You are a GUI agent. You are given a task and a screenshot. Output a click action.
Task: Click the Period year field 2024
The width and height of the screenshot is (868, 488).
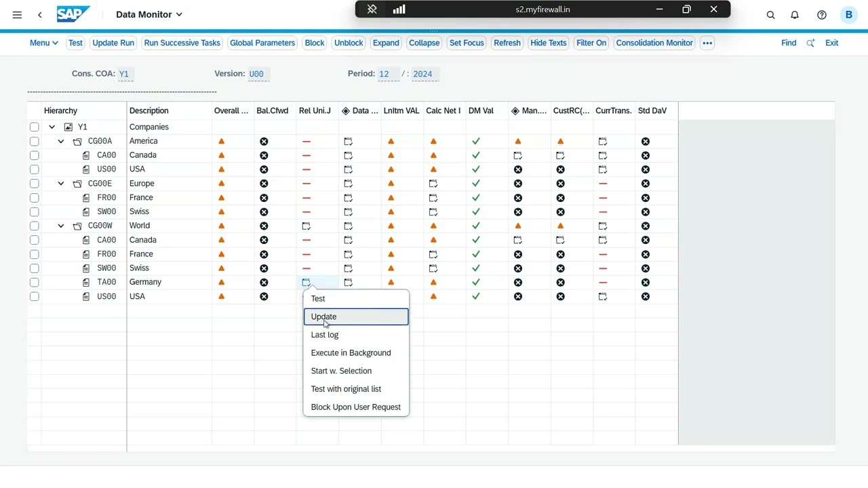tap(425, 74)
